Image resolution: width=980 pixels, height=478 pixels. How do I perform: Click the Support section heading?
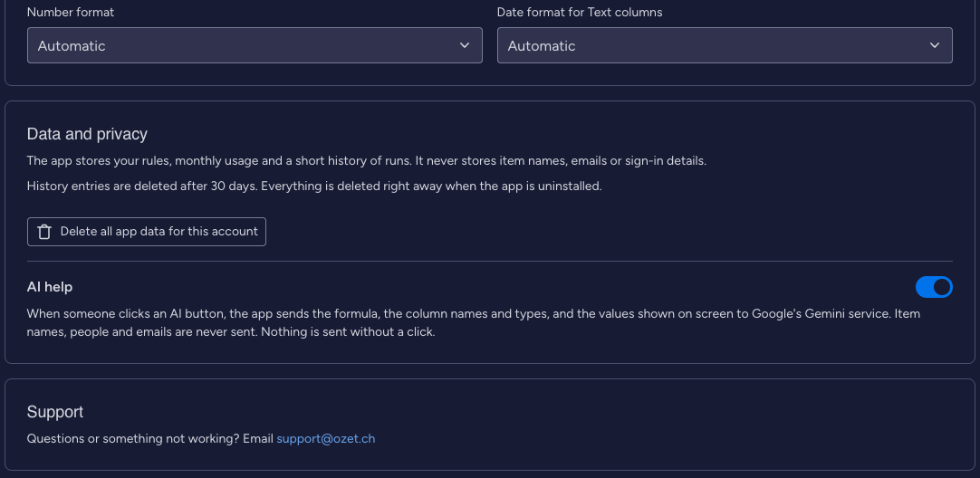coord(55,412)
